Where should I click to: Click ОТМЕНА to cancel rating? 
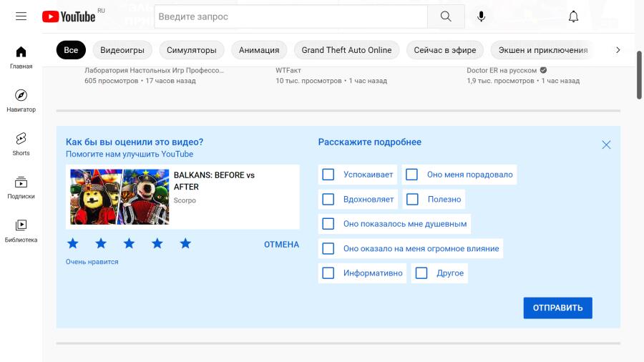click(281, 245)
